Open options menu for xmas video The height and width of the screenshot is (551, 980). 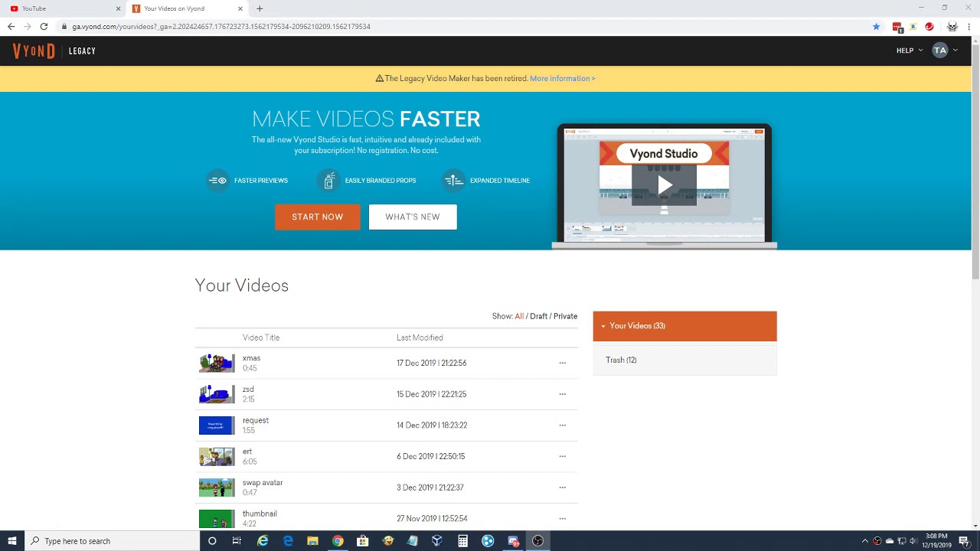coord(562,363)
